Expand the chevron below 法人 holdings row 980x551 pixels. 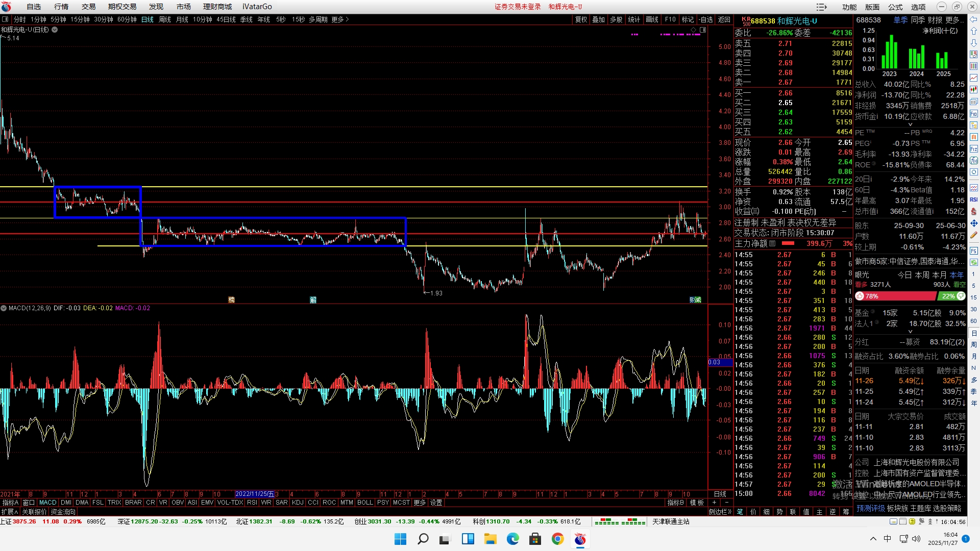pos(910,332)
